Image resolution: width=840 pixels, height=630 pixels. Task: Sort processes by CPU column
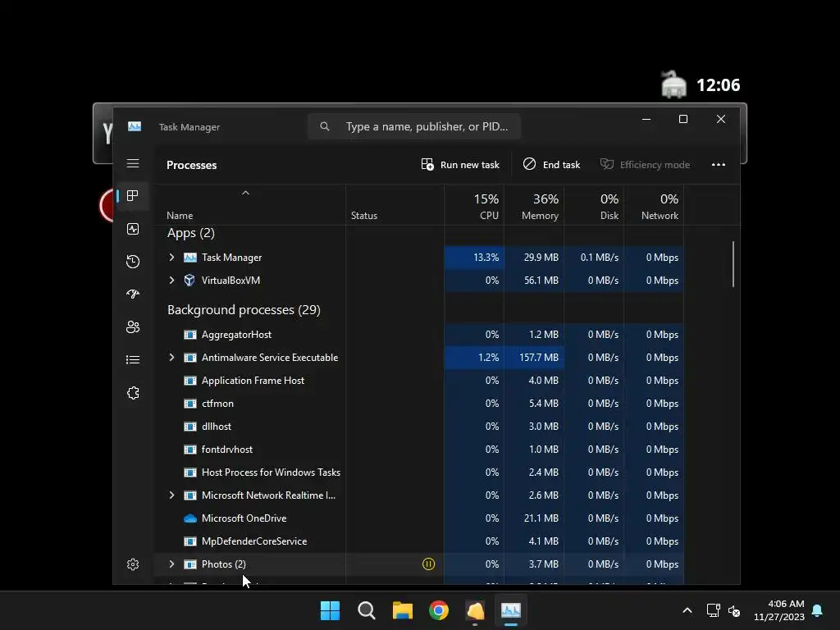[474, 206]
